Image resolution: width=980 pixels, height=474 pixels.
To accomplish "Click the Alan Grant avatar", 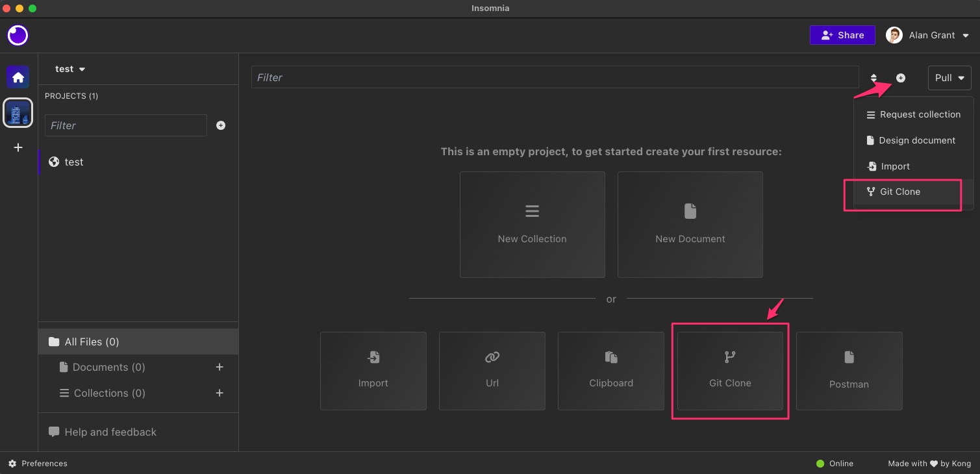I will coord(894,35).
